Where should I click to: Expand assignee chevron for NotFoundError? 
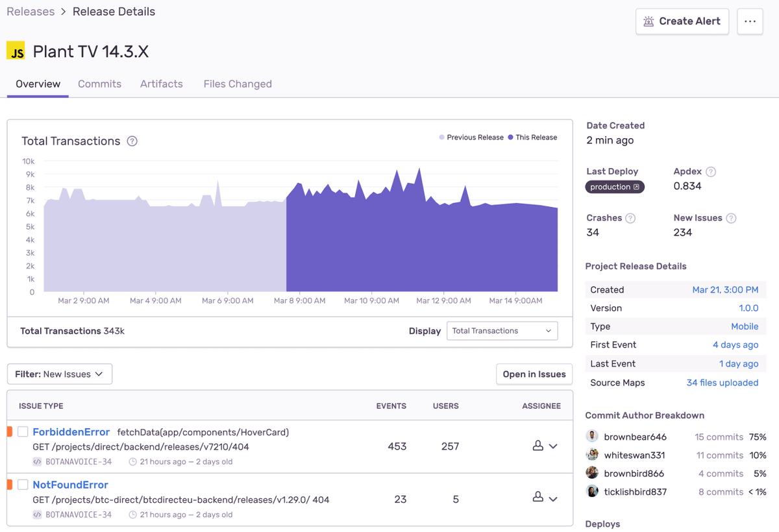tap(553, 499)
